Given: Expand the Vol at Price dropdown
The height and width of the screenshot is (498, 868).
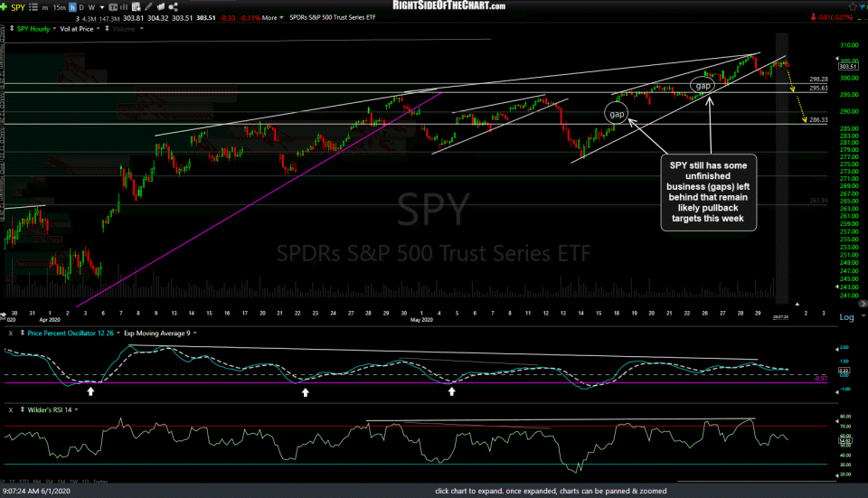Looking at the screenshot, I should (98, 29).
